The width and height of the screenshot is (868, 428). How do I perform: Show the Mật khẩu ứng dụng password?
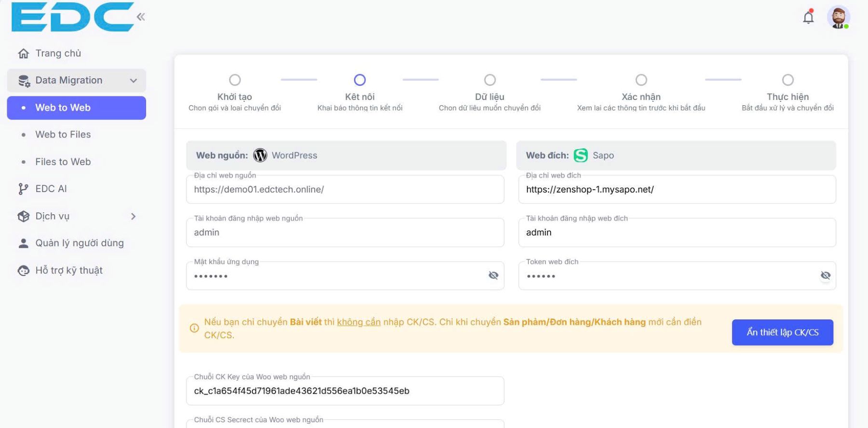point(493,276)
